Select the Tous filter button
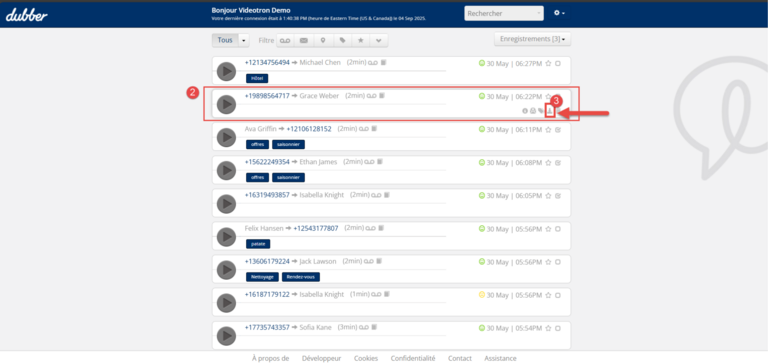Viewport: 768px width, 364px height. pos(225,41)
